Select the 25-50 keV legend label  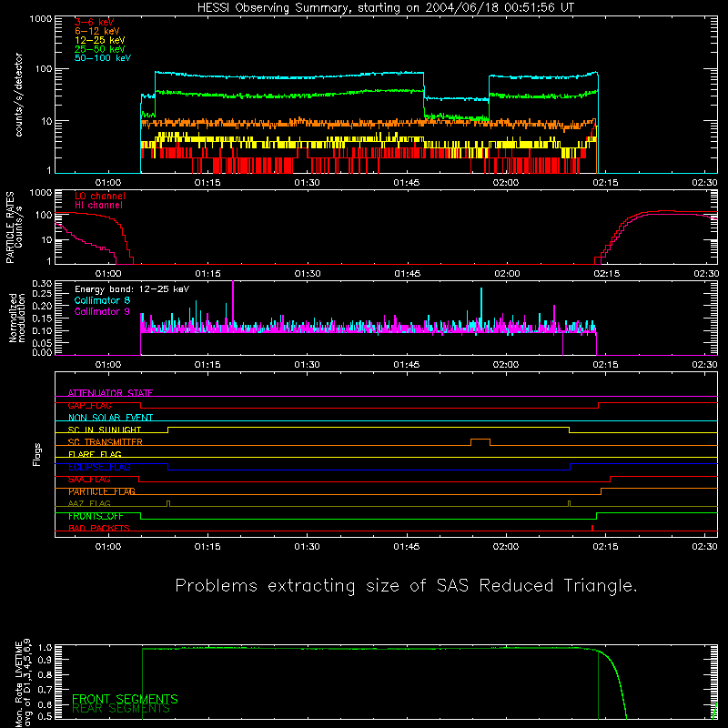(100, 49)
